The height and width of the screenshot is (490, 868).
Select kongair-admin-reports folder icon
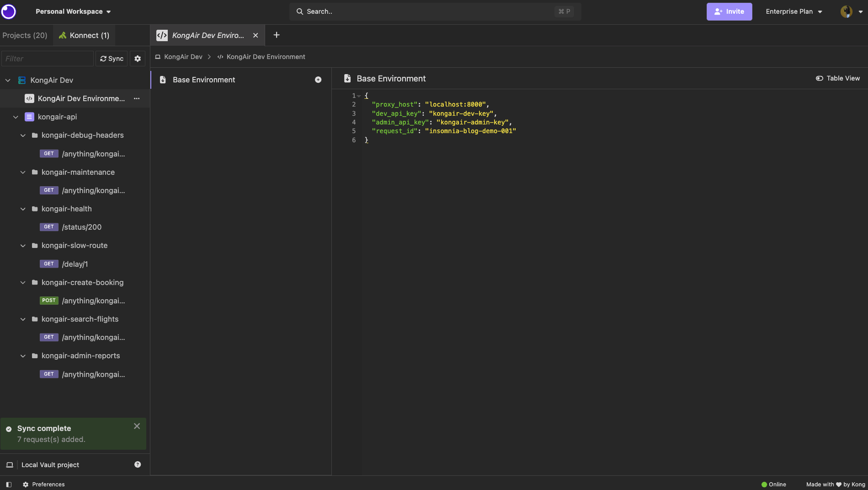[35, 355]
